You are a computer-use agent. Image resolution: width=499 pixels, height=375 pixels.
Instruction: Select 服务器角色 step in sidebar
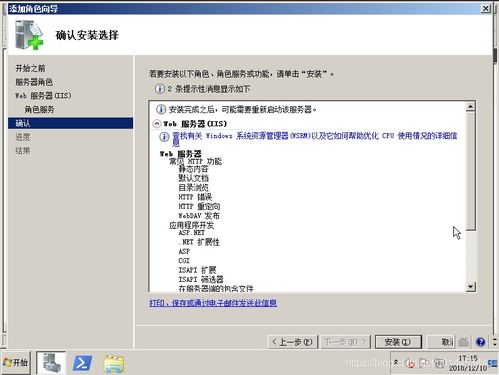34,82
